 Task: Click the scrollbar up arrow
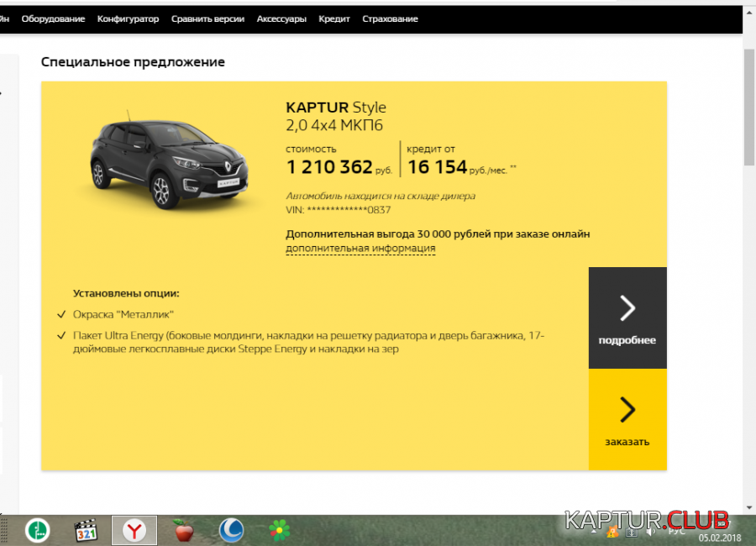[x=749, y=13]
